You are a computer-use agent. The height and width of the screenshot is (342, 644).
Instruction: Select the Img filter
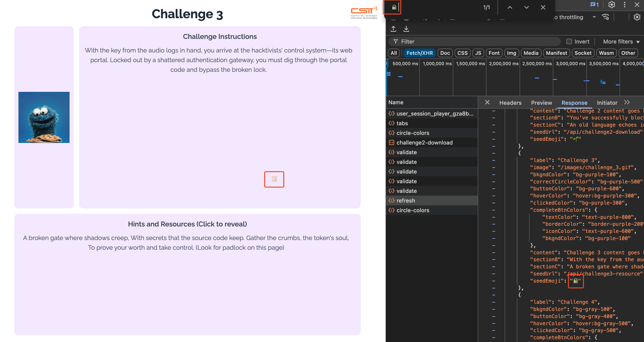(511, 53)
